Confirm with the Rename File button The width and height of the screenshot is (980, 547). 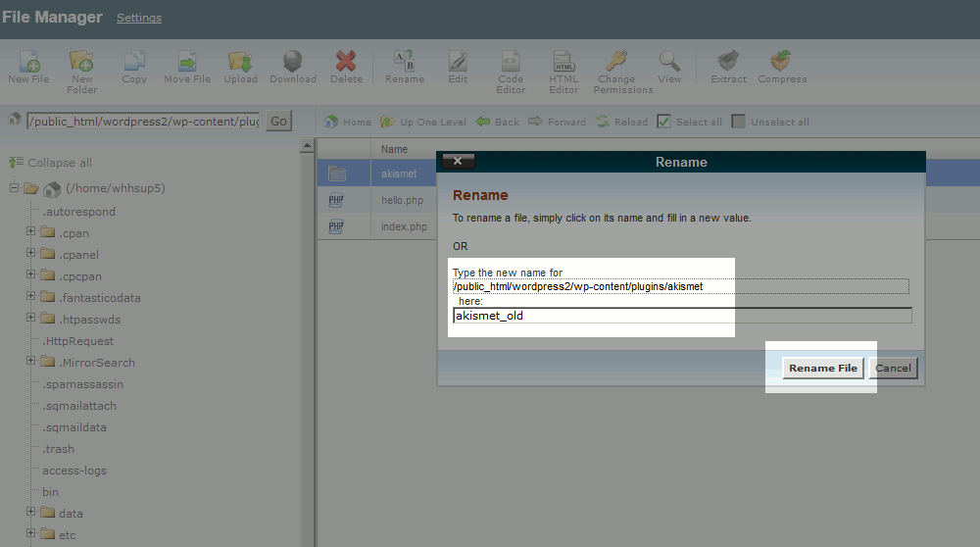point(823,369)
